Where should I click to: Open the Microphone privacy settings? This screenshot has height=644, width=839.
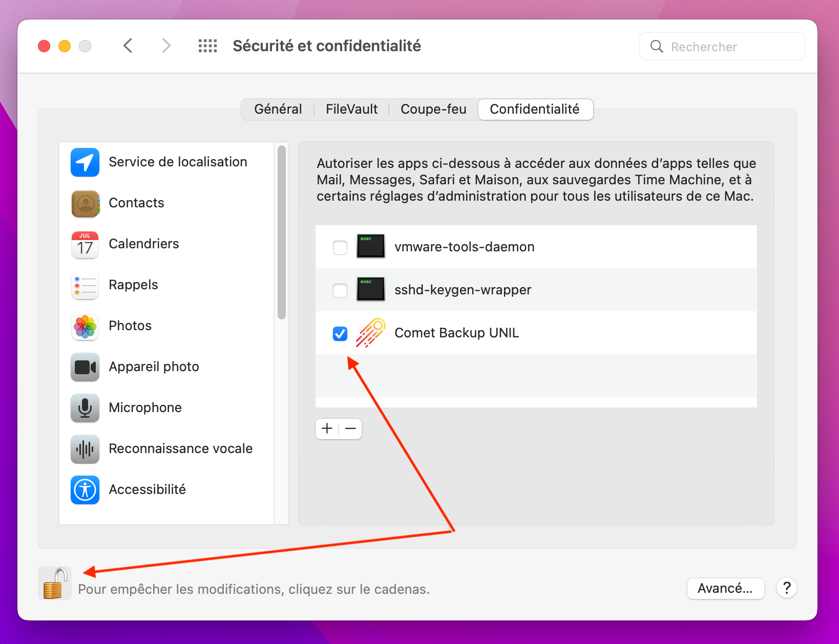[145, 408]
